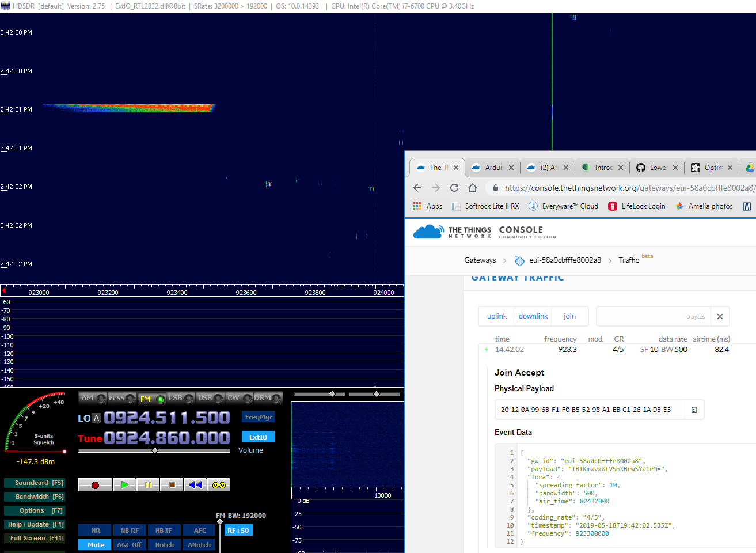756x553 pixels.
Task: Pause playback with the yellow pause button
Action: (148, 485)
